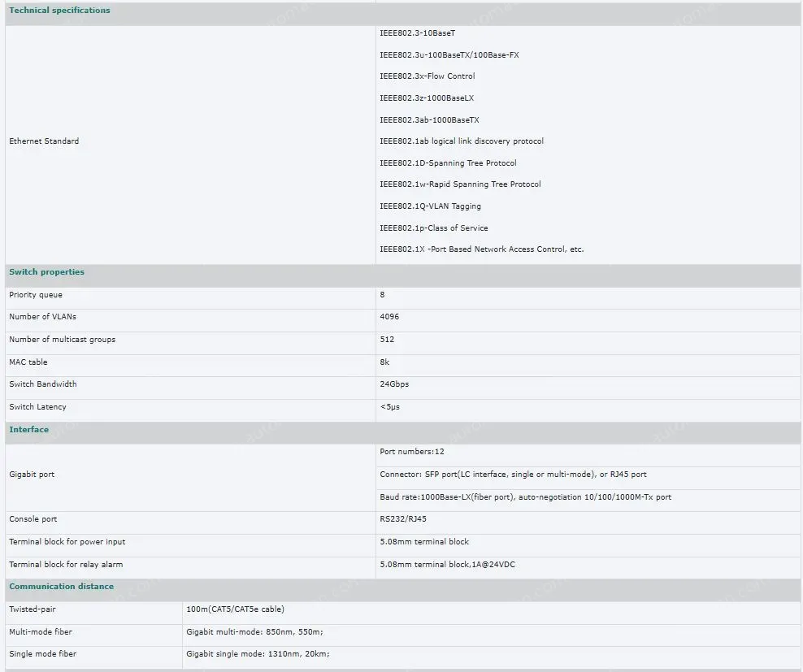Click the Interface section header
This screenshot has width=803, height=672.
[28, 430]
